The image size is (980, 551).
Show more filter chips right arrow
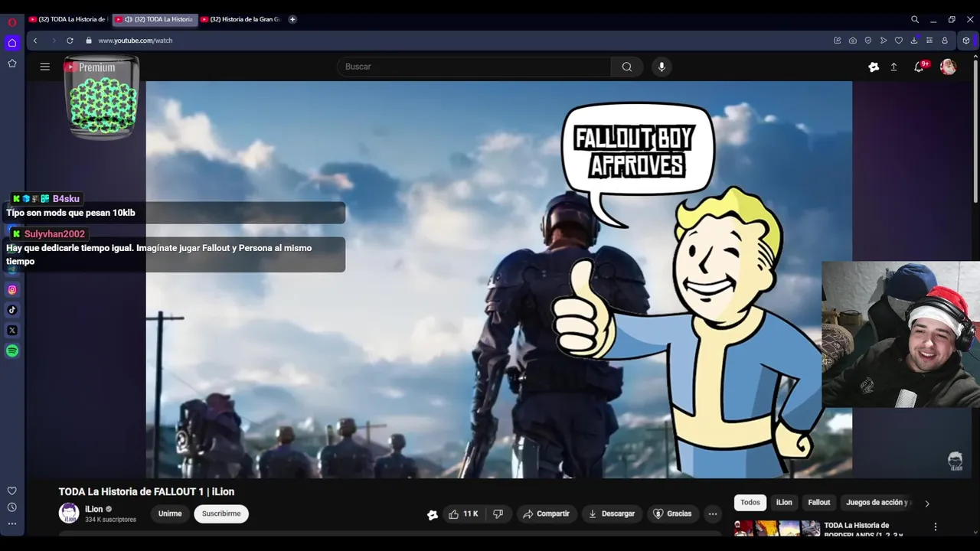click(927, 504)
